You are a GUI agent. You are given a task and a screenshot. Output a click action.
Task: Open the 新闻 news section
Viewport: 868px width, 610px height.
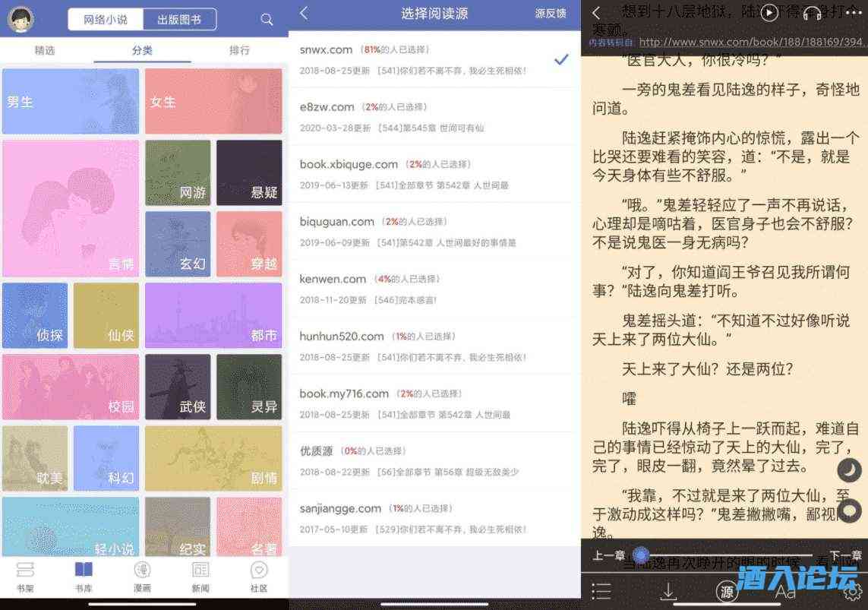click(x=200, y=577)
